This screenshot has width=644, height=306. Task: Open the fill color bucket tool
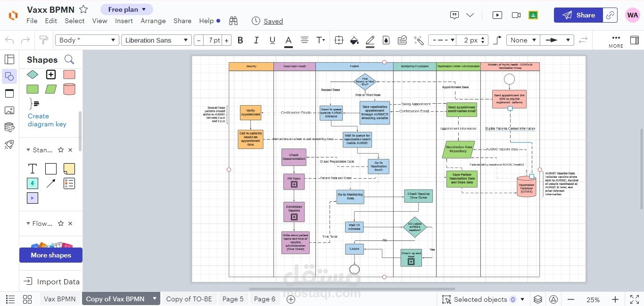click(x=354, y=40)
